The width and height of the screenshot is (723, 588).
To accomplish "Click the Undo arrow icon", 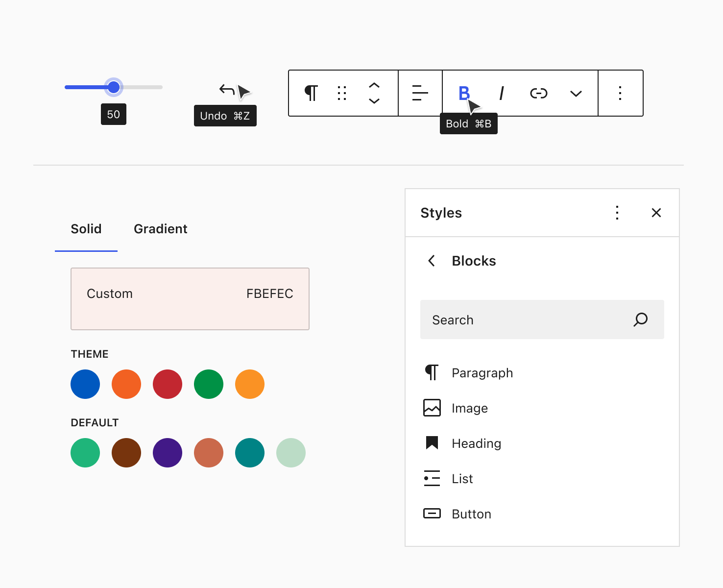I will coord(227,90).
